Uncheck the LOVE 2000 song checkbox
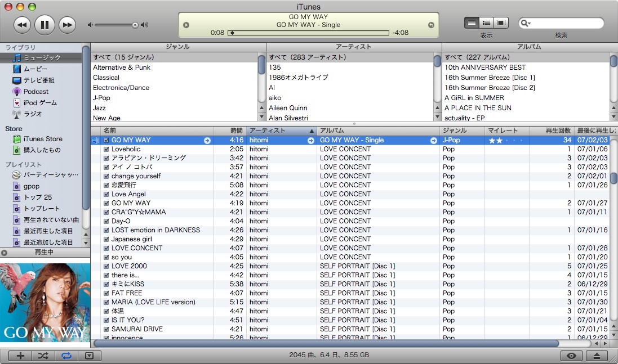Viewport: 618px width, 364px height. pyautogui.click(x=106, y=267)
